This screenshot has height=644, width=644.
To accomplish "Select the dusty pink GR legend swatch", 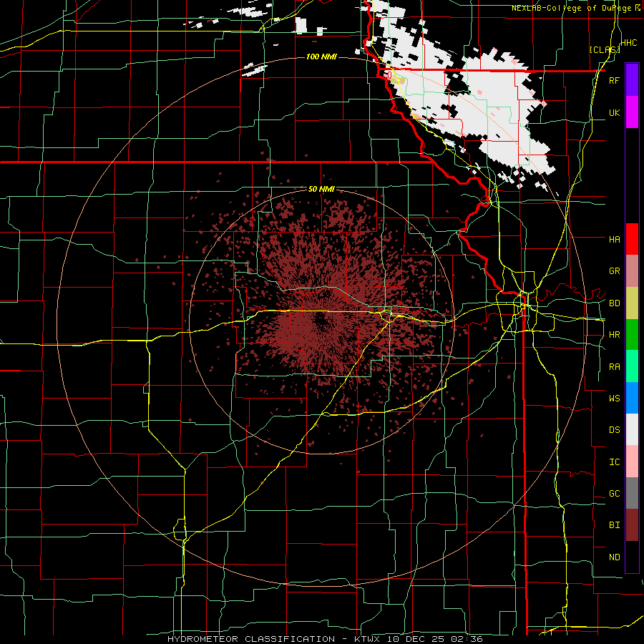I will (x=632, y=270).
